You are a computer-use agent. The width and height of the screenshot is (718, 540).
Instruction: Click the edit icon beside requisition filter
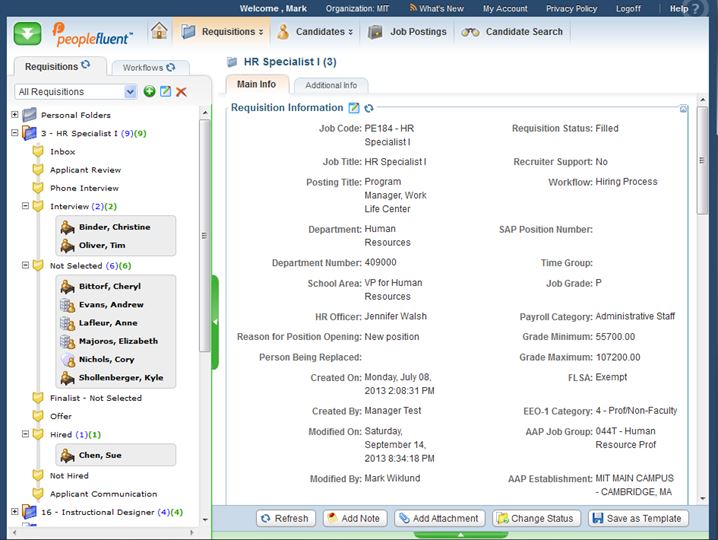tap(165, 92)
